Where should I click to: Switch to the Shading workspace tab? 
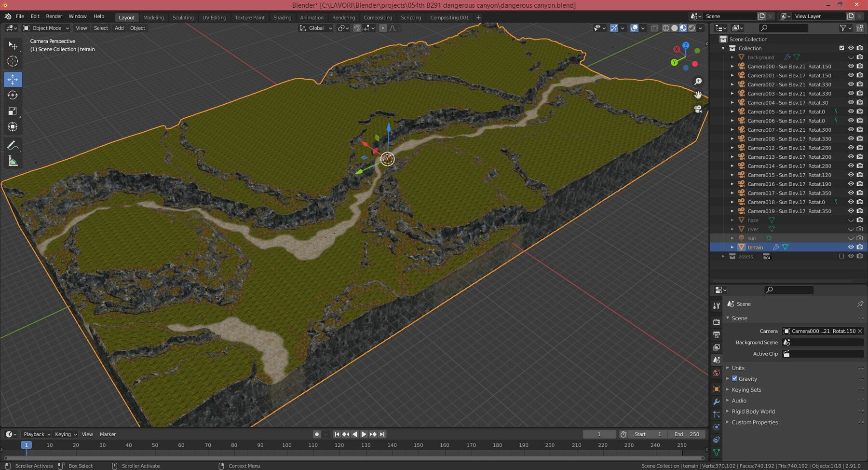pyautogui.click(x=283, y=17)
